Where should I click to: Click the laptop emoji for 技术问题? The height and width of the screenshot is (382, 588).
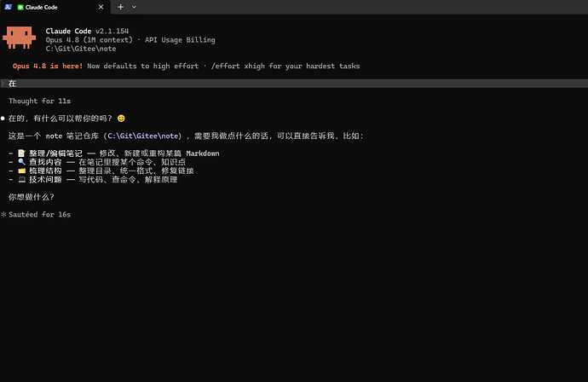pos(22,180)
